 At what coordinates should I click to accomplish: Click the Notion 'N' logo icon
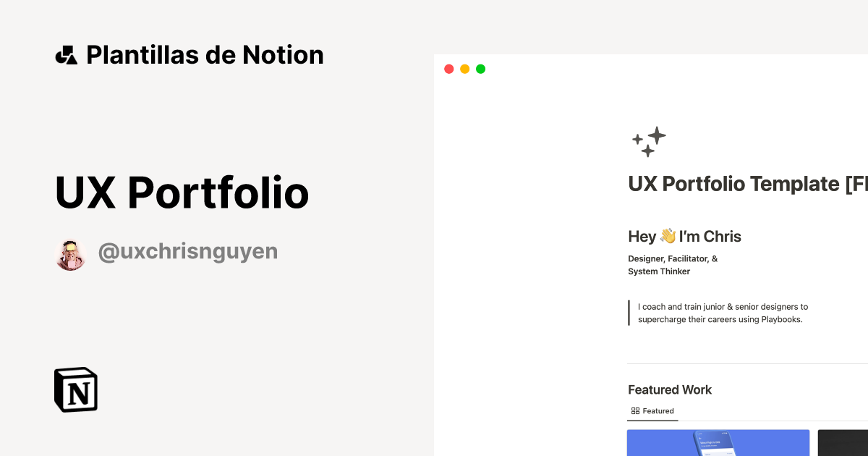[x=75, y=389]
